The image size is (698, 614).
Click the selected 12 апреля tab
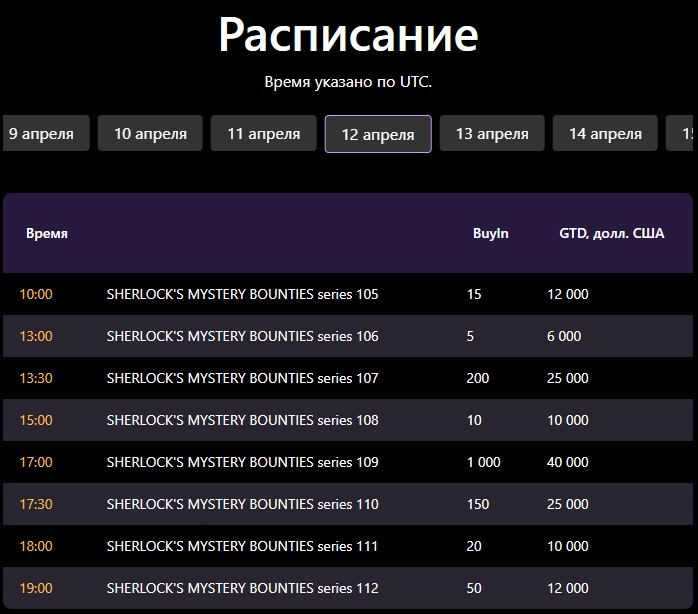377,134
